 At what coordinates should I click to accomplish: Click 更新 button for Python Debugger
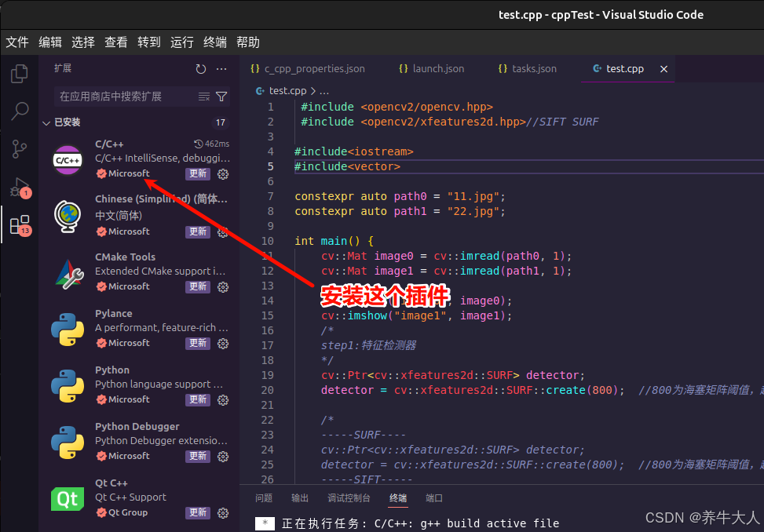[x=198, y=456]
